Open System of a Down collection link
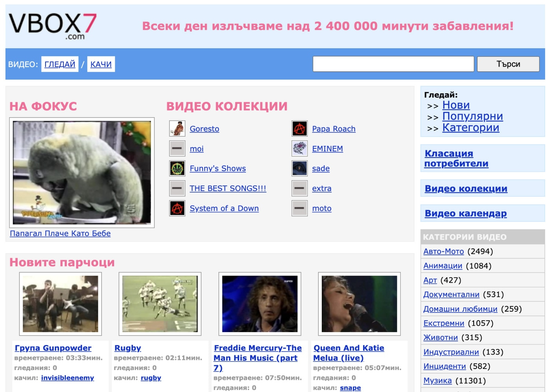 (x=224, y=209)
